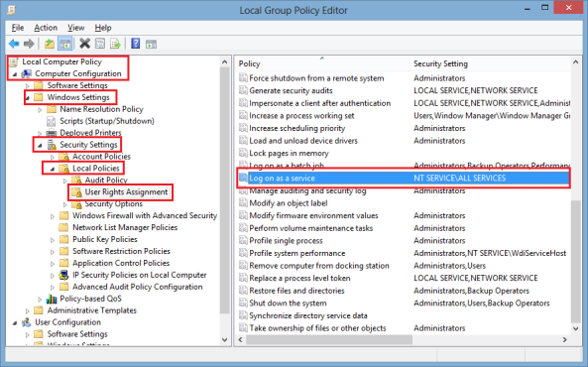Expand the Account Policies node
Screen dimensions: 588x367
click(x=53, y=157)
